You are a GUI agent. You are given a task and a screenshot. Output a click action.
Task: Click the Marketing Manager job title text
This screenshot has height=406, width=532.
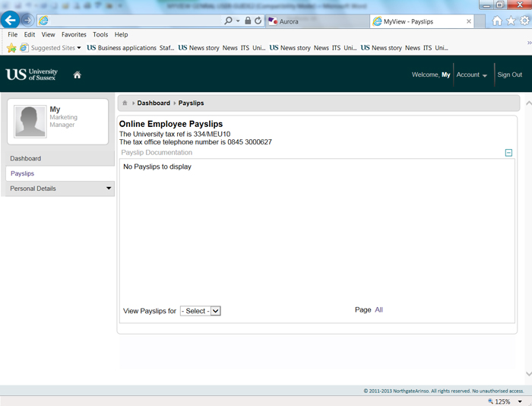pyautogui.click(x=63, y=121)
